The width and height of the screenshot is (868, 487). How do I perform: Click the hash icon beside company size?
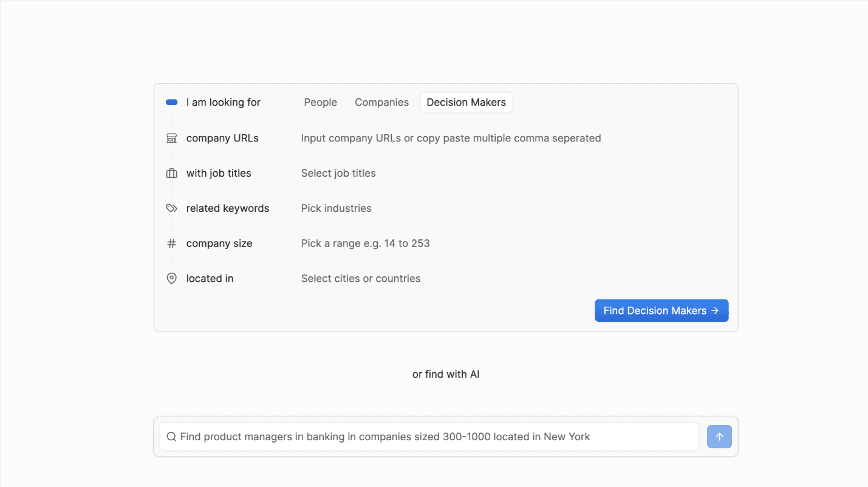(171, 243)
